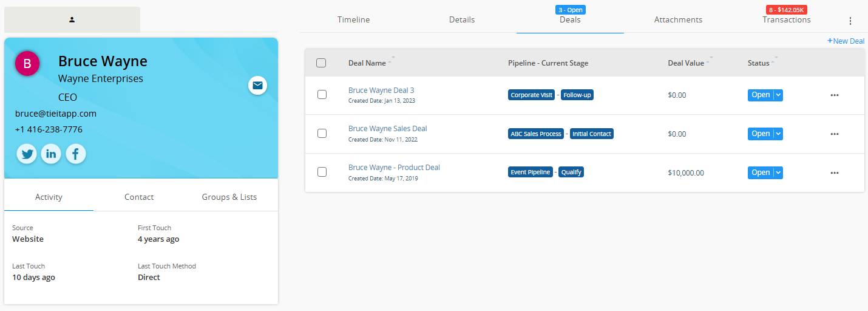
Task: Click the Corporate Visit pipeline tag
Action: click(531, 95)
